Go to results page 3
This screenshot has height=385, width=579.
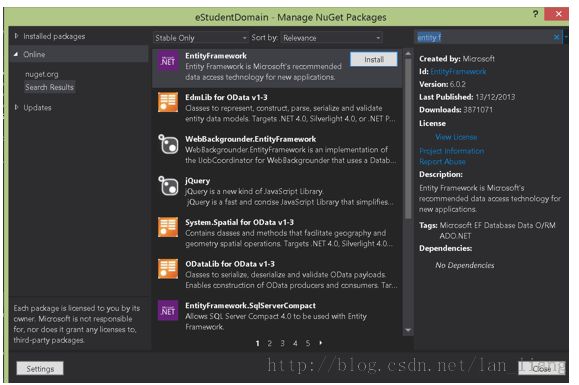pyautogui.click(x=282, y=343)
